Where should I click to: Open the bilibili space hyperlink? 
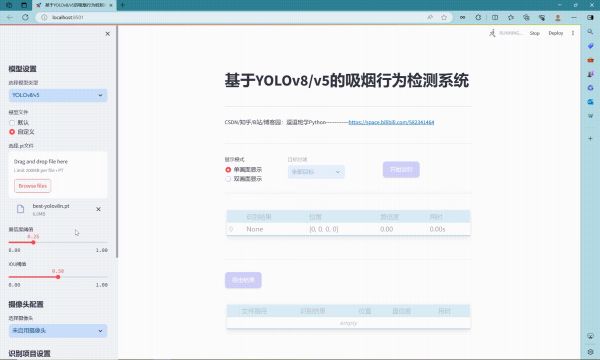point(391,122)
